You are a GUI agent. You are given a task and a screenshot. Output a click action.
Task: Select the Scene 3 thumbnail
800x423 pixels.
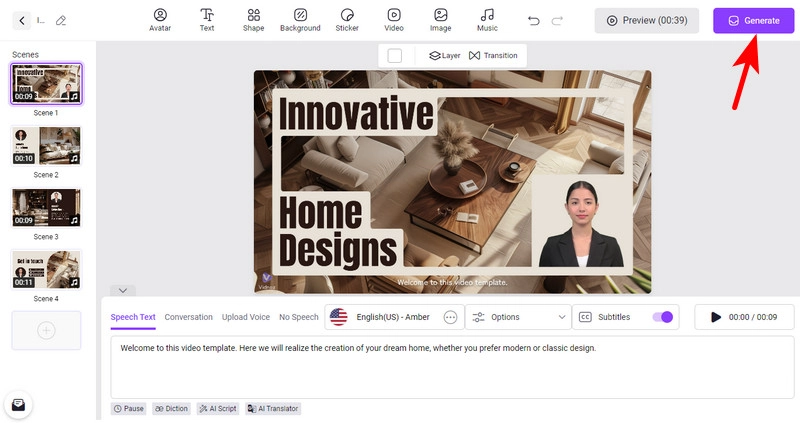tap(46, 208)
